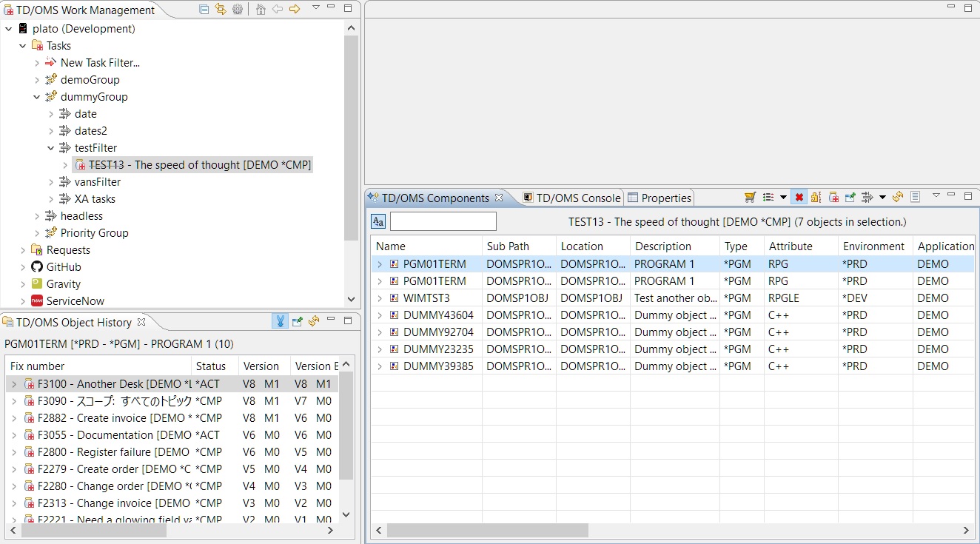
Task: Toggle the blue merge-arrow button in Object History
Action: pos(280,321)
